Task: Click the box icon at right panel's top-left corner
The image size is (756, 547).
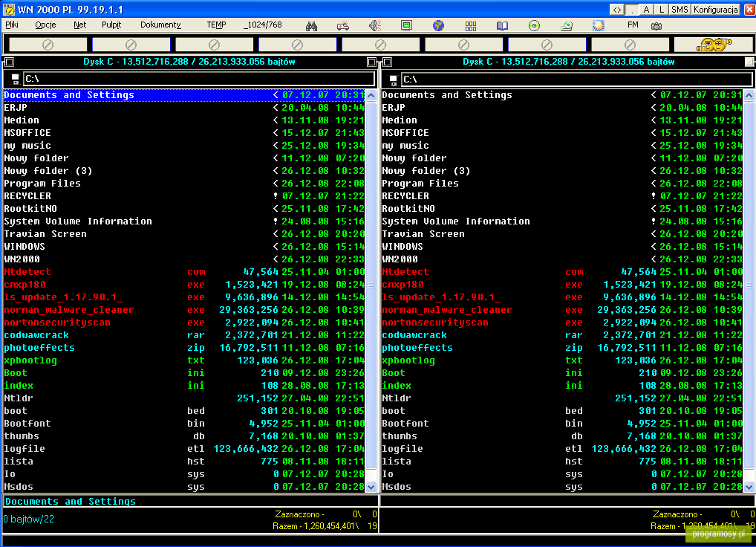Action: coord(387,62)
